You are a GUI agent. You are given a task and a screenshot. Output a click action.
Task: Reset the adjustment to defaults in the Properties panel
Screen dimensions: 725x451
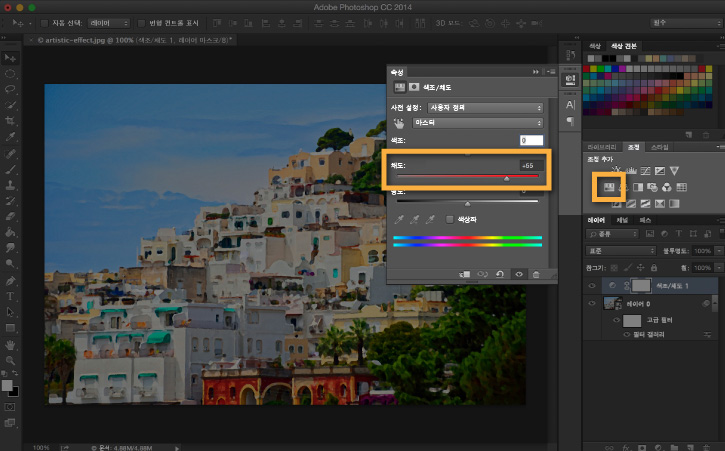pyautogui.click(x=500, y=274)
